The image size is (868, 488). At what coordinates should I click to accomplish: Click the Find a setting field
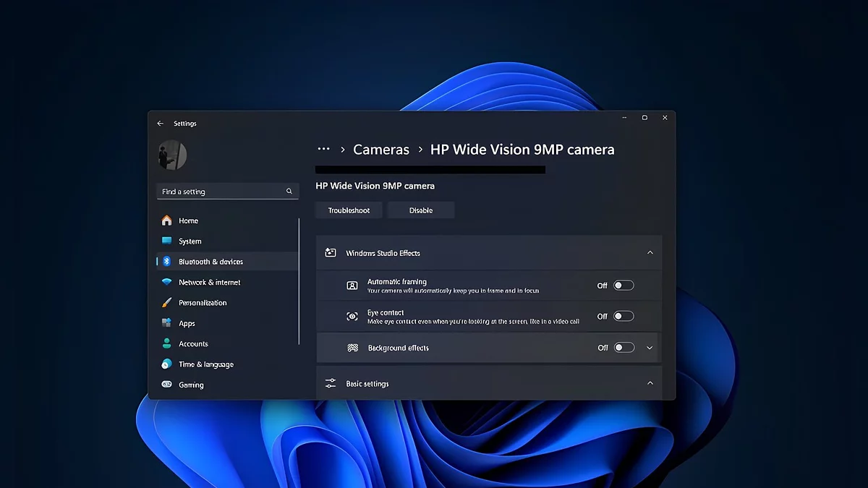coord(221,192)
